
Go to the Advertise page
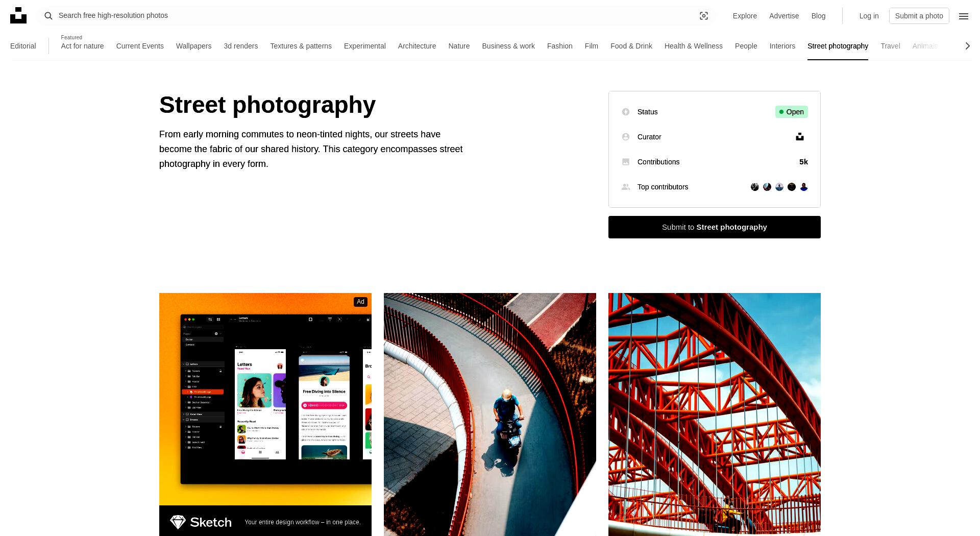[784, 16]
